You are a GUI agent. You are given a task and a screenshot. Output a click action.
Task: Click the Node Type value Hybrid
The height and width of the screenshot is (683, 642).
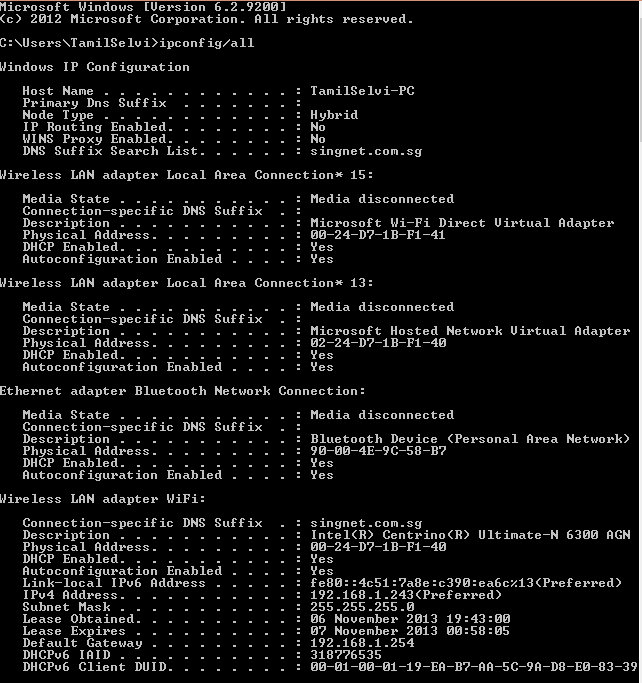point(334,115)
